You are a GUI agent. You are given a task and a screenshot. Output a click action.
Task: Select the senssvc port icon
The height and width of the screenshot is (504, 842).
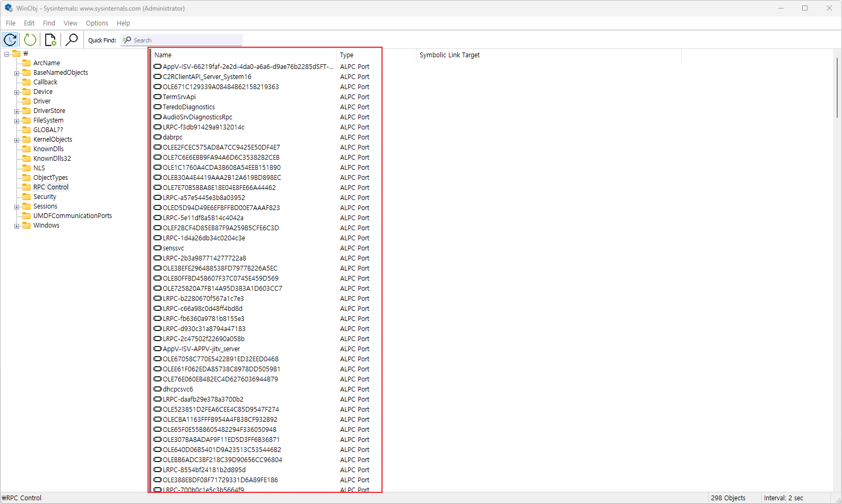pyautogui.click(x=158, y=248)
